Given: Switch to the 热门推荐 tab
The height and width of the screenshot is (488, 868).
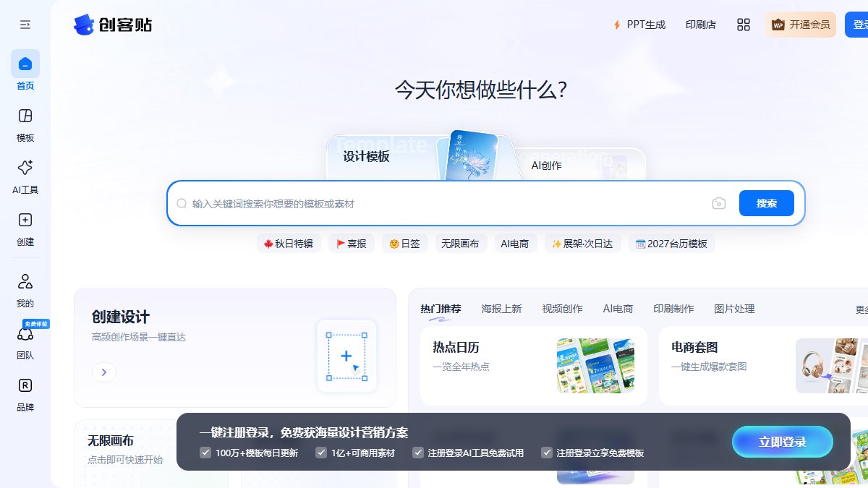Looking at the screenshot, I should pos(441,309).
